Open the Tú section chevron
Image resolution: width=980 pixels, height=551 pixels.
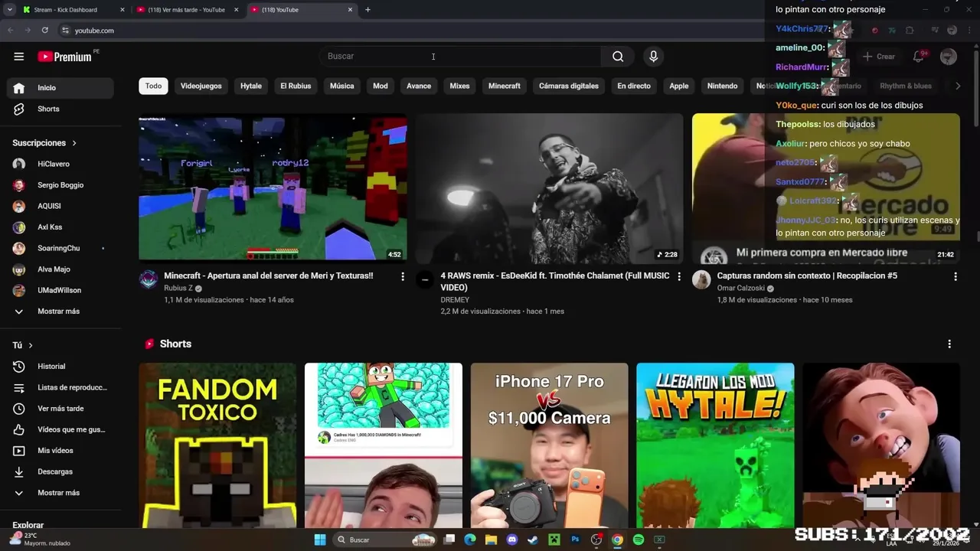[x=31, y=346]
